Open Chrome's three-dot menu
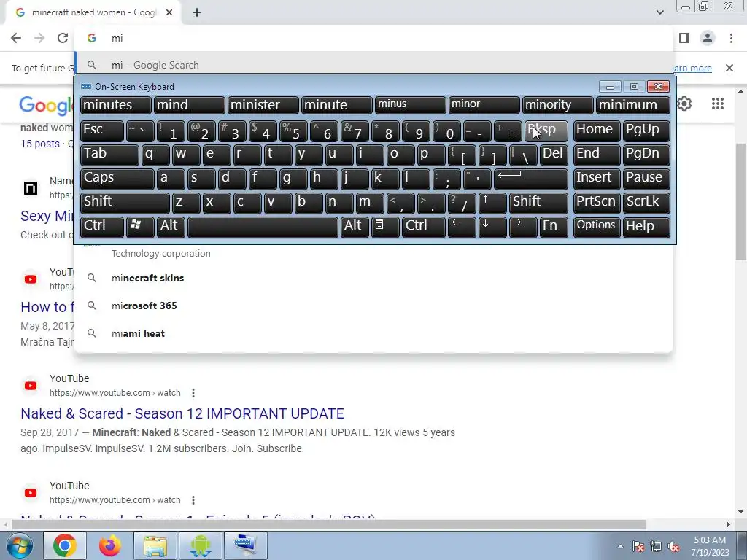The width and height of the screenshot is (747, 560). click(x=731, y=38)
